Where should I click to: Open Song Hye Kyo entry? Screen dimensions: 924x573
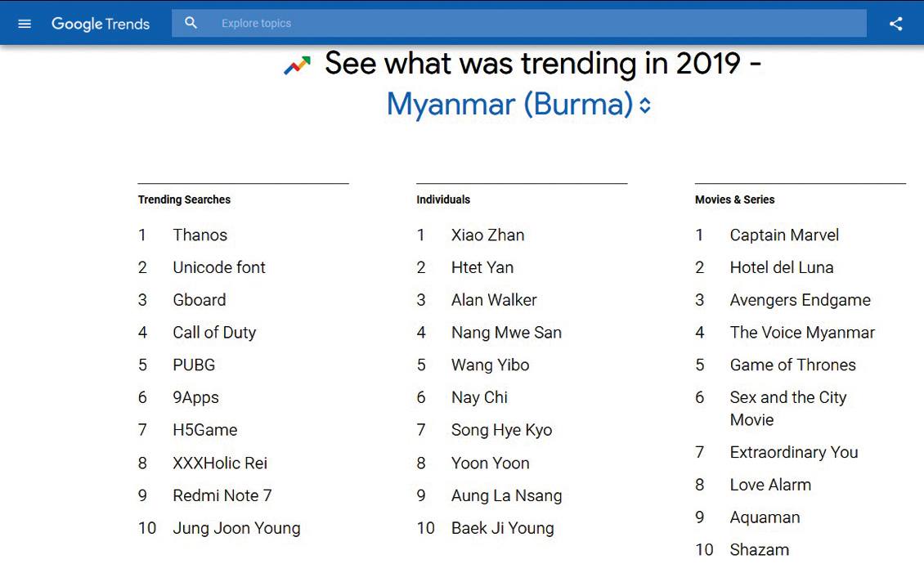pos(501,431)
